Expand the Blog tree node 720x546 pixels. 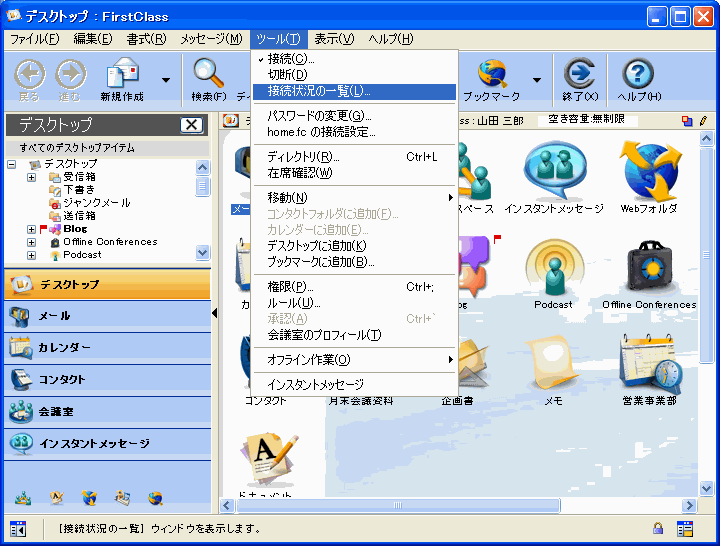click(x=31, y=229)
